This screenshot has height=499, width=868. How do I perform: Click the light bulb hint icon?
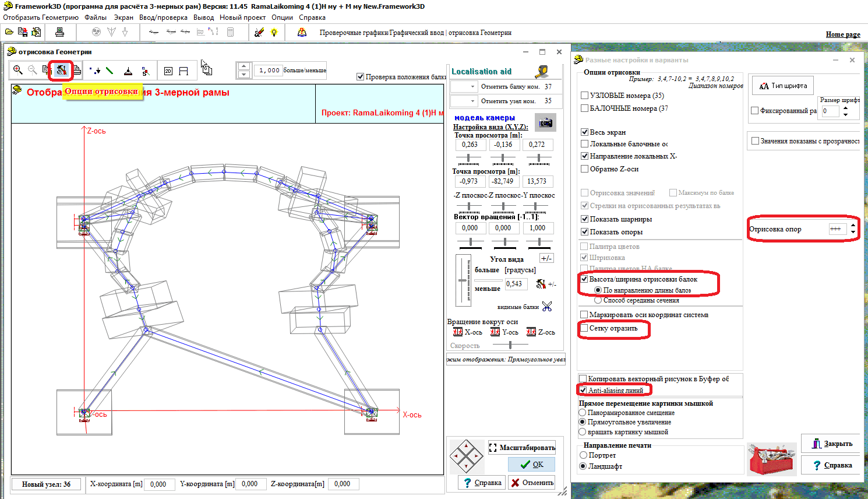tap(274, 33)
